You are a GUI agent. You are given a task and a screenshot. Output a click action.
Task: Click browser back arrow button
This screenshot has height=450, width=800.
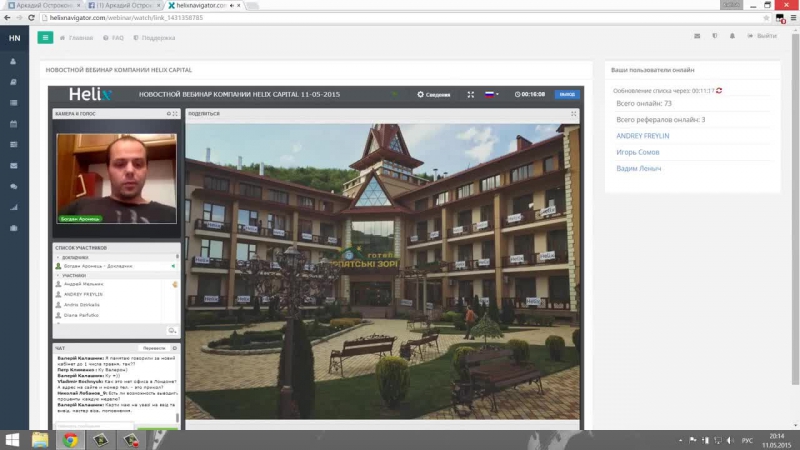click(7, 17)
